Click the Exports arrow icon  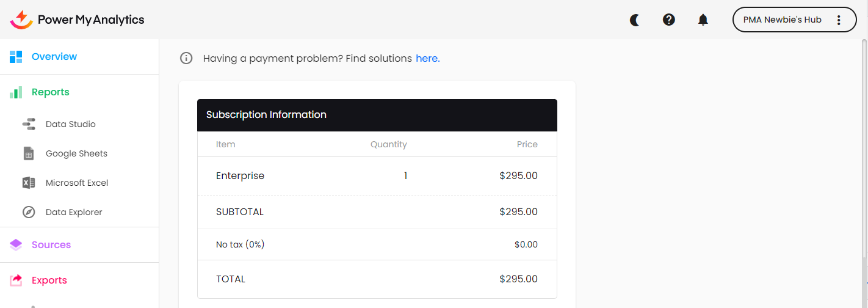(x=16, y=280)
